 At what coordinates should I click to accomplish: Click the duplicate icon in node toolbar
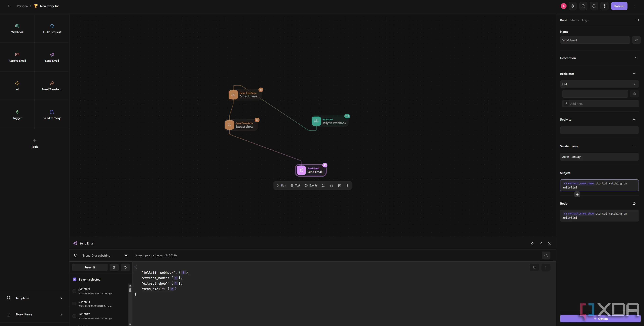pos(331,186)
